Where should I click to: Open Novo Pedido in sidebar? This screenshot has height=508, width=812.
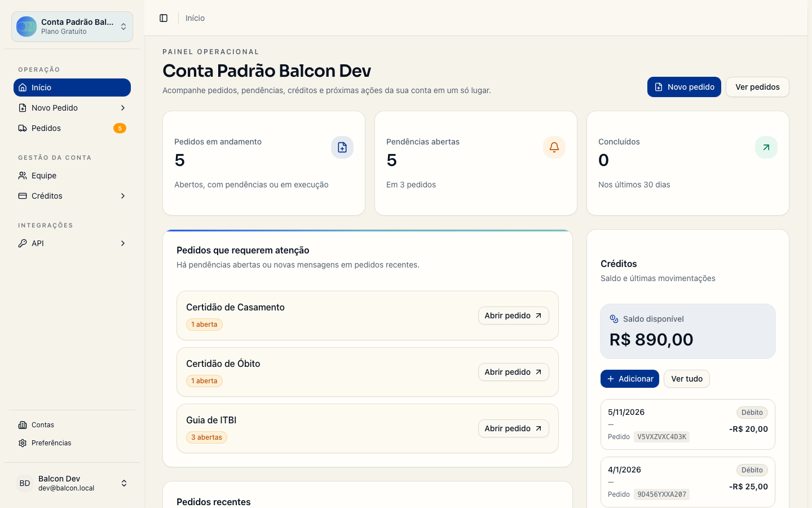(72, 108)
